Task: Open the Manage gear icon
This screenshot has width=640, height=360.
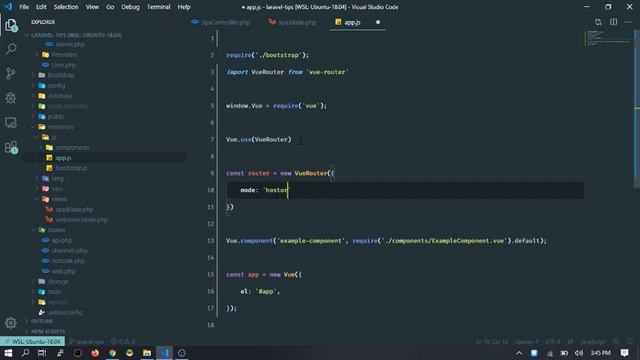Action: (x=11, y=323)
